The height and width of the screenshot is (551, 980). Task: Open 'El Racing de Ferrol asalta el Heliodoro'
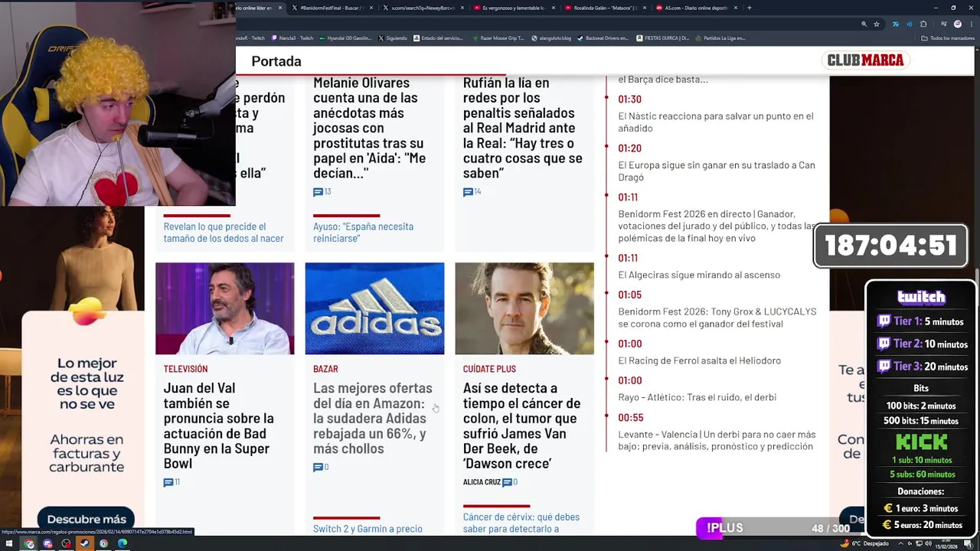[x=700, y=360]
